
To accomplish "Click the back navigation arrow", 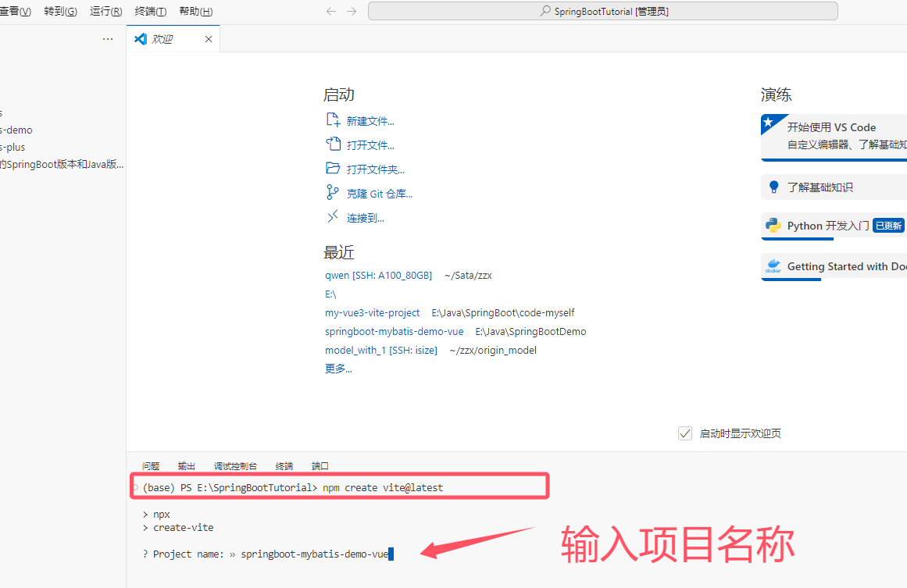I will 331,11.
